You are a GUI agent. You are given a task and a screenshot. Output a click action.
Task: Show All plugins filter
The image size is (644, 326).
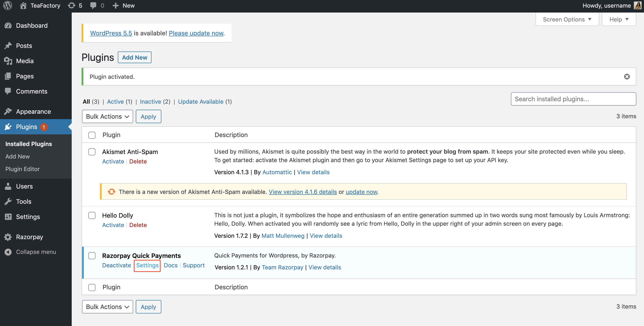tap(86, 102)
